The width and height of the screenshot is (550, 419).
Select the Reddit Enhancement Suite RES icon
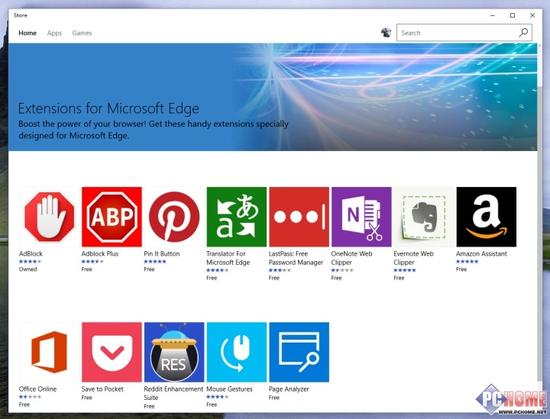click(x=174, y=352)
